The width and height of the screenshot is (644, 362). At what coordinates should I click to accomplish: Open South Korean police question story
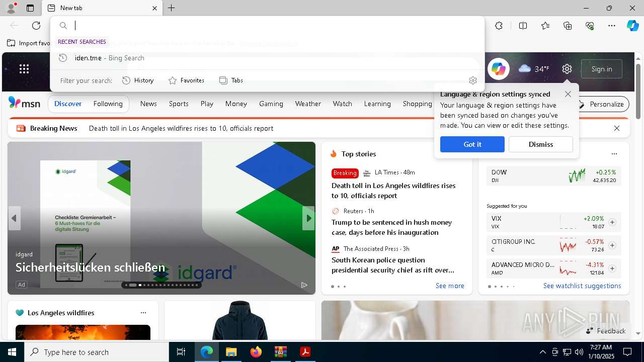coord(393,265)
